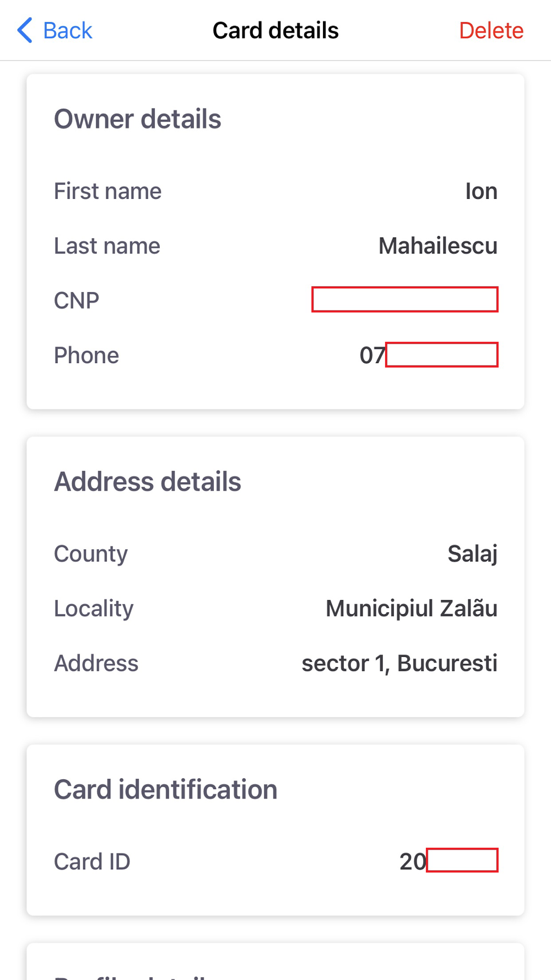Screen dimensions: 551x980
Task: Select the Address details heading
Action: [147, 482]
